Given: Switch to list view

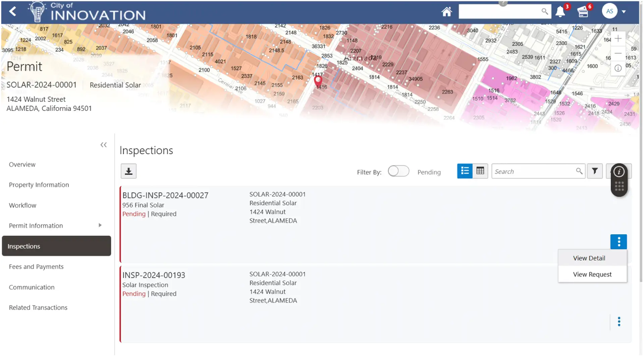Looking at the screenshot, I should 465,171.
